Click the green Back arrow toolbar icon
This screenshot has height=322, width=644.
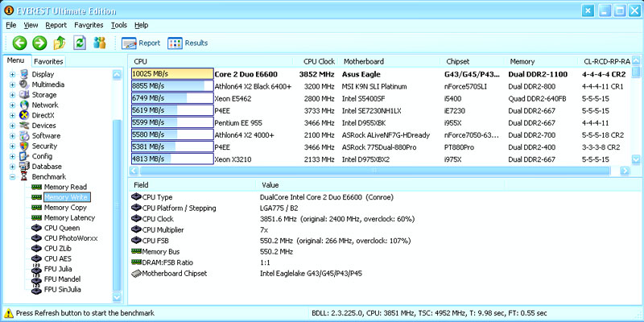click(x=19, y=43)
